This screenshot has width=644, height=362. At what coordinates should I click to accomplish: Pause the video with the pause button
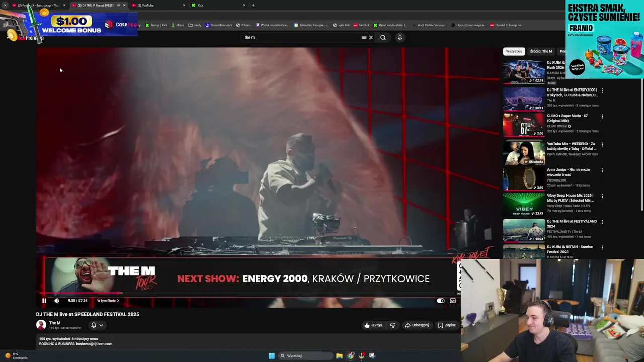click(44, 301)
